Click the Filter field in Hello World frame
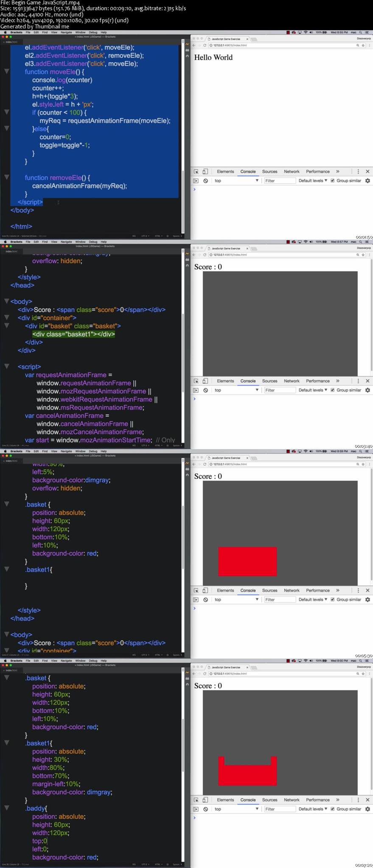373x868 pixels. point(280,181)
